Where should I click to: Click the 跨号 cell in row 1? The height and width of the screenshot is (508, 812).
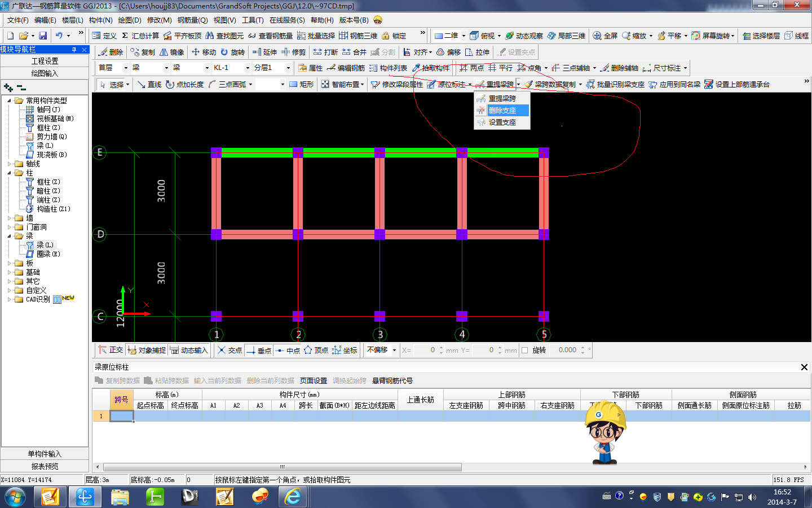click(x=122, y=416)
